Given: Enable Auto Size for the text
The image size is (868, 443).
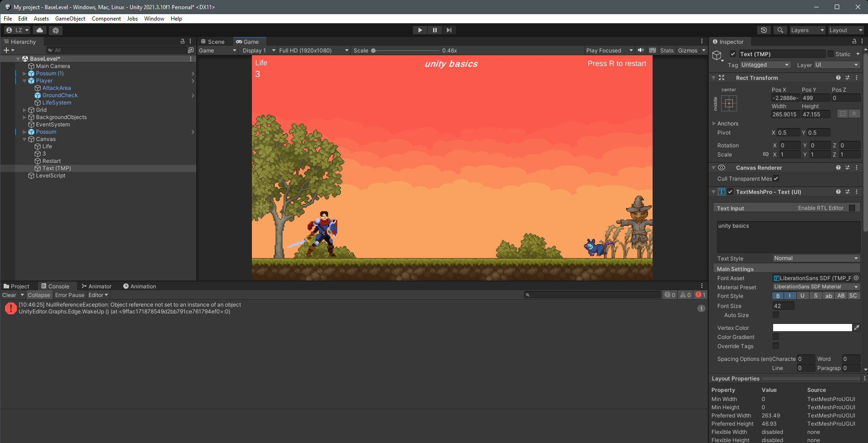Looking at the screenshot, I should (776, 315).
